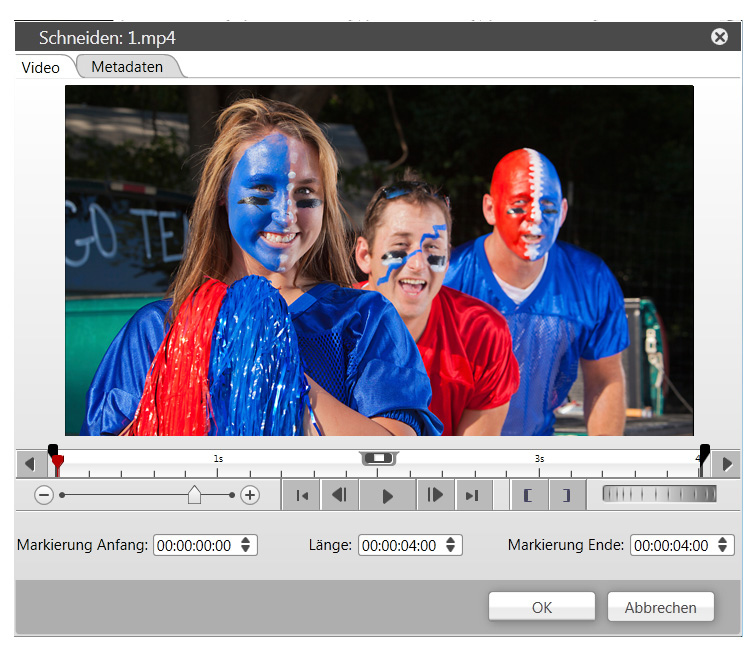
Task: Jump to the start of the clip
Action: click(x=301, y=495)
